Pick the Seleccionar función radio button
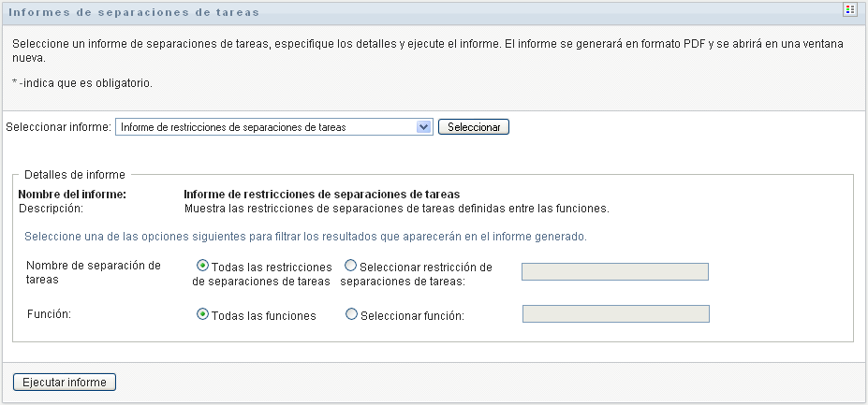 [x=351, y=314]
